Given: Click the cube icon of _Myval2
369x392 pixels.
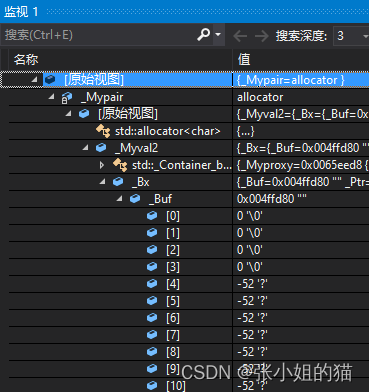Looking at the screenshot, I should tap(101, 147).
